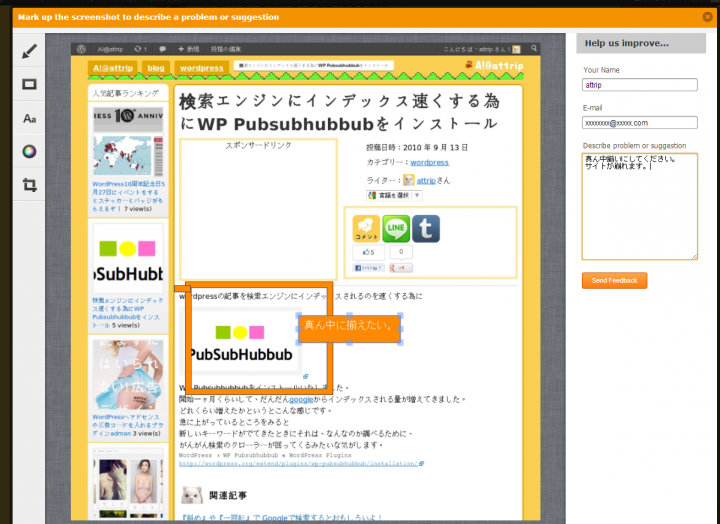Close the orange feedback dialog

[x=707, y=17]
